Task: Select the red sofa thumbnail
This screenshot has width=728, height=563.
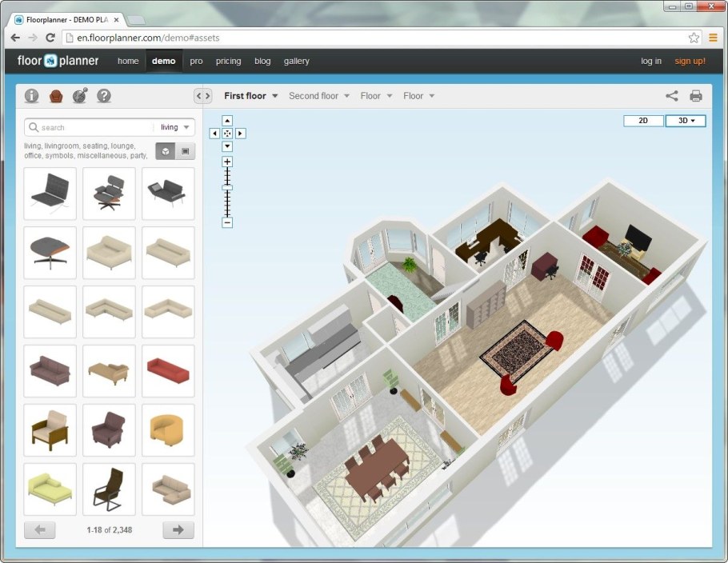Action: (x=167, y=370)
